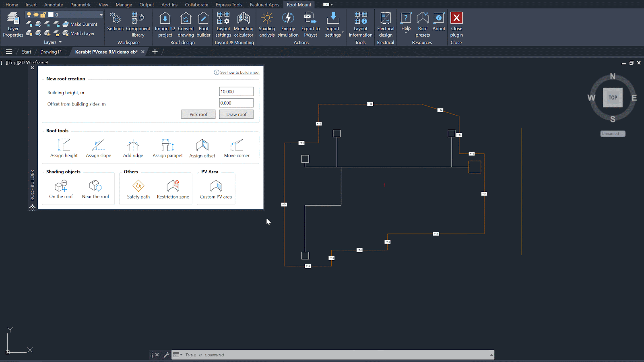Open the layer selection dropdown
The height and width of the screenshot is (362, 644).
[101, 14]
